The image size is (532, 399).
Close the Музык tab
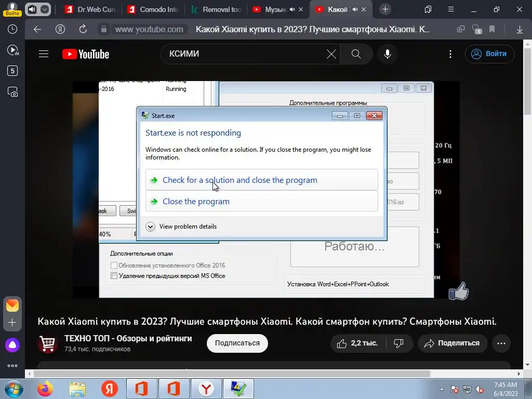pos(301,9)
